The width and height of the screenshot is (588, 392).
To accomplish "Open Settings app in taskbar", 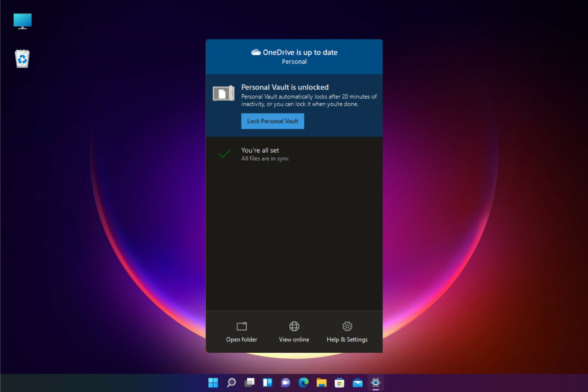I will click(x=375, y=383).
